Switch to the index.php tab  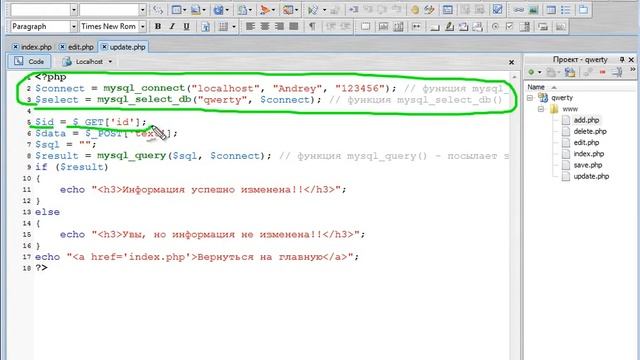coord(36,47)
